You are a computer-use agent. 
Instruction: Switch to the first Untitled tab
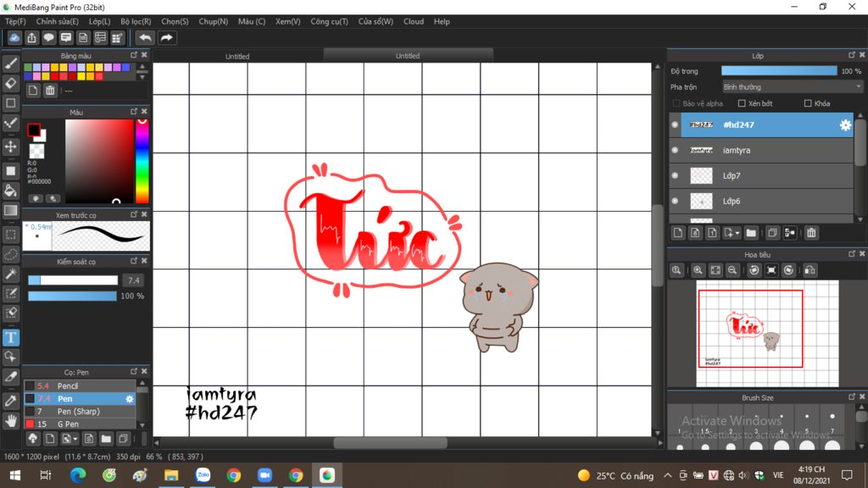pyautogui.click(x=237, y=57)
